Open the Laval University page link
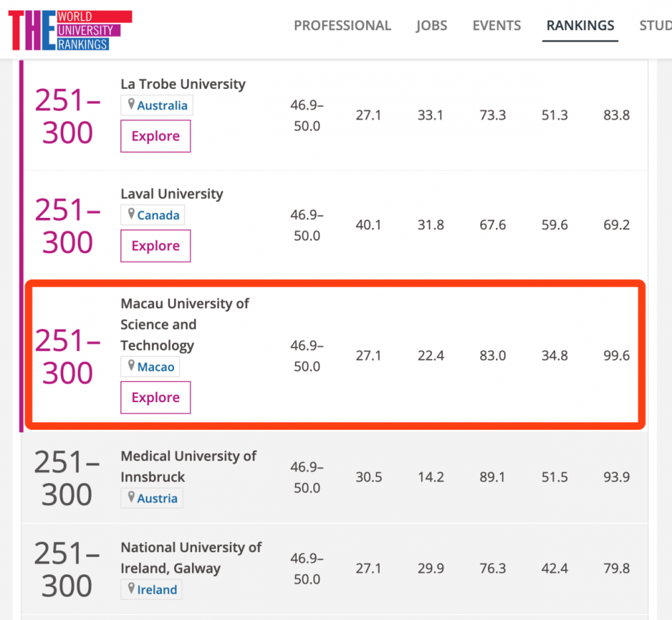 coord(172,194)
